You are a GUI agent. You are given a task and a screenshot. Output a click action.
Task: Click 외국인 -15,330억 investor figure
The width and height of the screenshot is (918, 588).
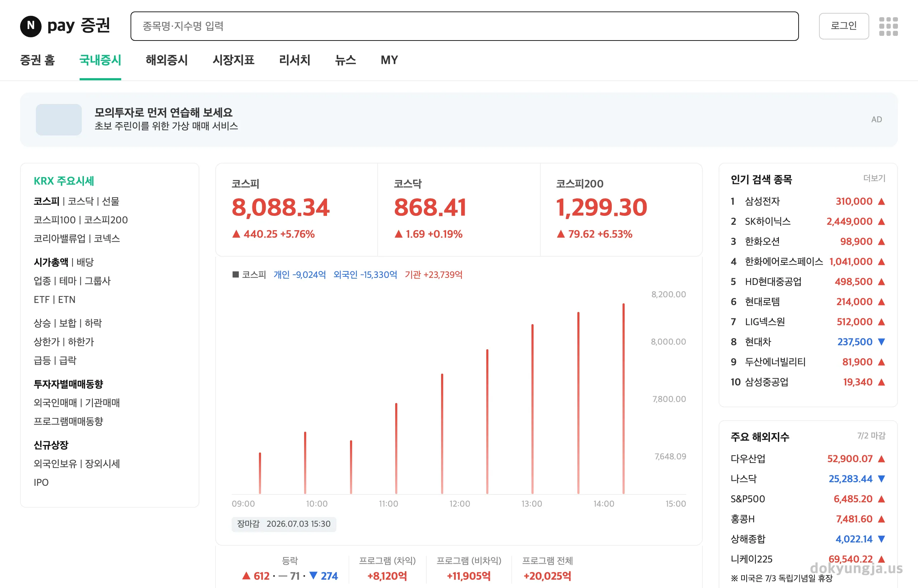pyautogui.click(x=365, y=275)
